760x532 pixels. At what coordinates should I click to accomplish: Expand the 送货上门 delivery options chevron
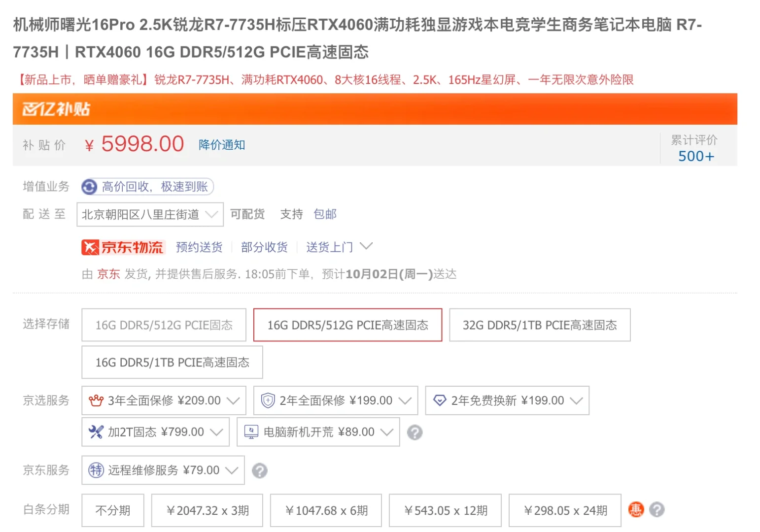tap(366, 246)
